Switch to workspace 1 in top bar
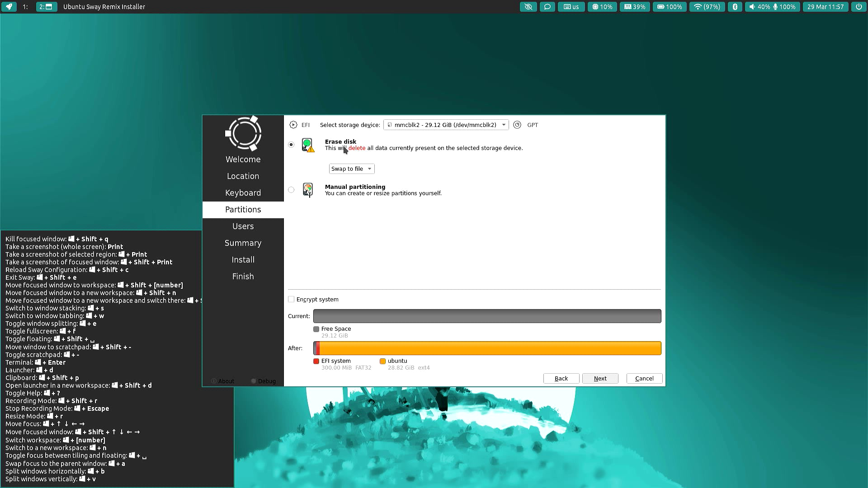The width and height of the screenshot is (868, 488). coord(25,7)
